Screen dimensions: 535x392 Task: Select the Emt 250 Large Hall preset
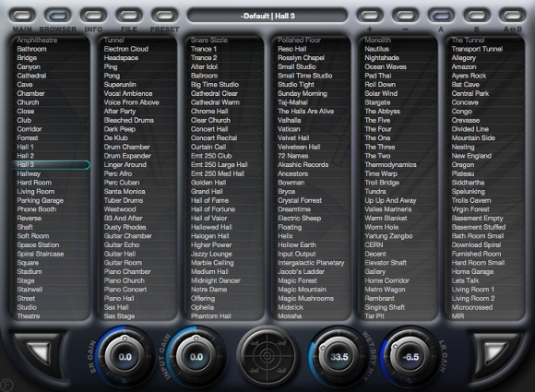point(219,165)
